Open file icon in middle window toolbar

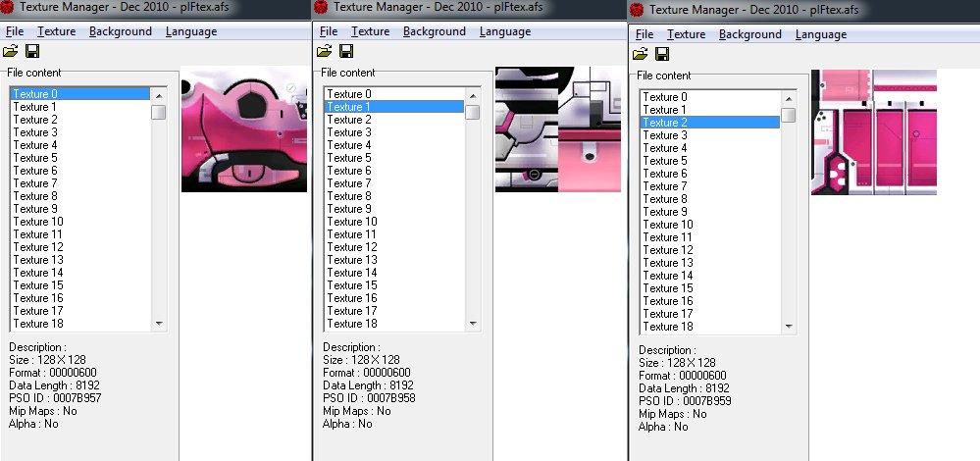point(325,51)
